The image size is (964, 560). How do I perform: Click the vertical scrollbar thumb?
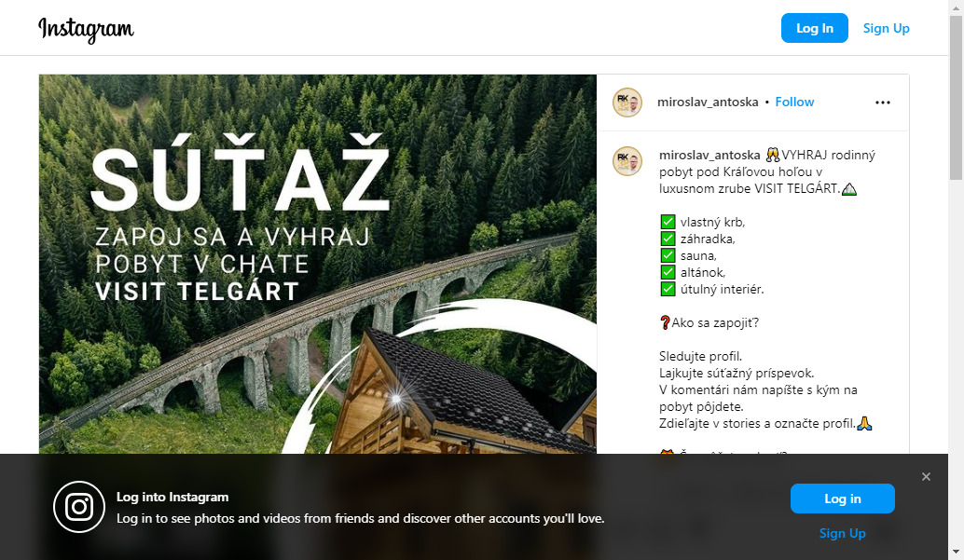[x=956, y=97]
